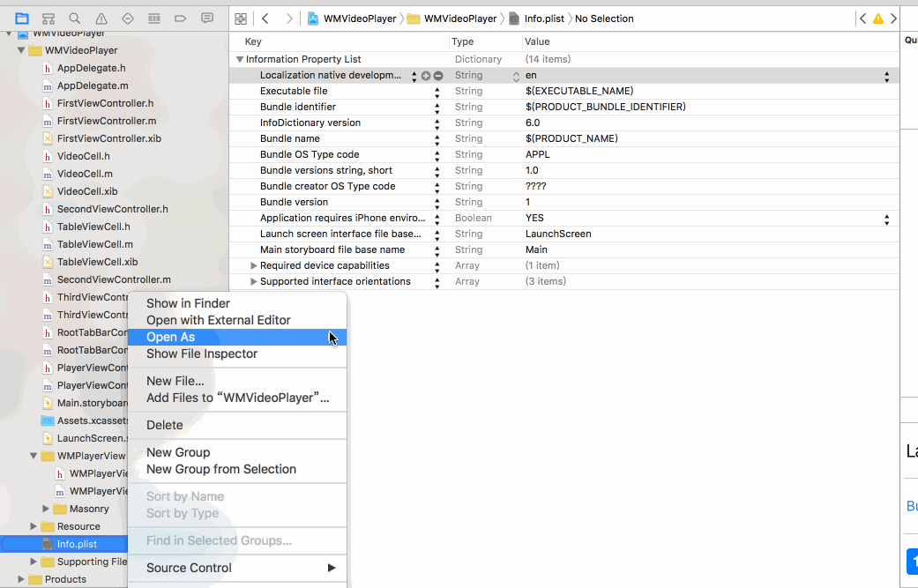Viewport: 918px width, 588px height.
Task: Open key stepper for Executable file row
Action: click(437, 93)
